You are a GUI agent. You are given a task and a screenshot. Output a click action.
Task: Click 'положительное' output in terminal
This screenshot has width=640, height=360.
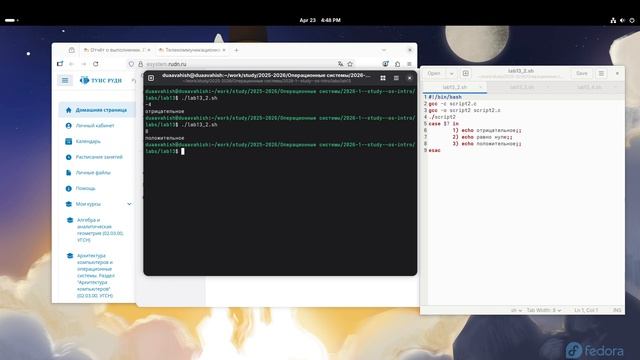[164, 138]
